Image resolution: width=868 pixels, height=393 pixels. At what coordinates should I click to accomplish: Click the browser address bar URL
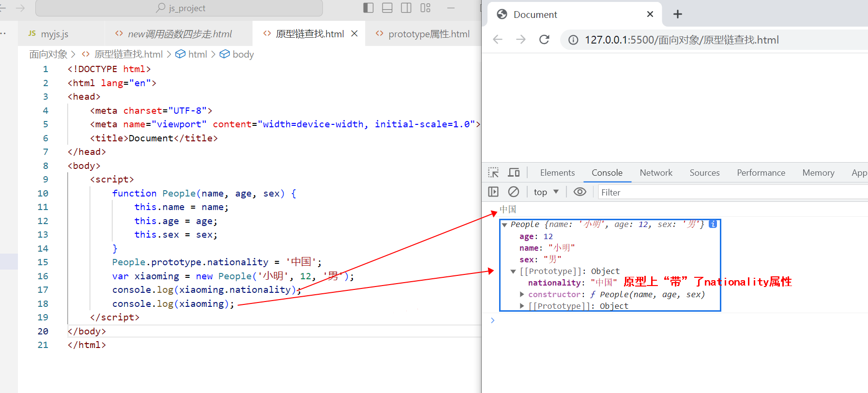coord(682,40)
